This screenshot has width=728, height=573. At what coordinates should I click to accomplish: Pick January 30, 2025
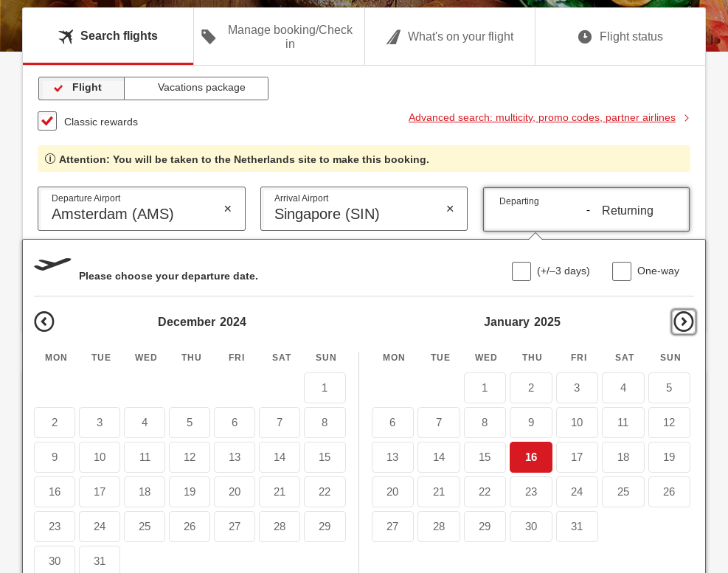pyautogui.click(x=531, y=527)
